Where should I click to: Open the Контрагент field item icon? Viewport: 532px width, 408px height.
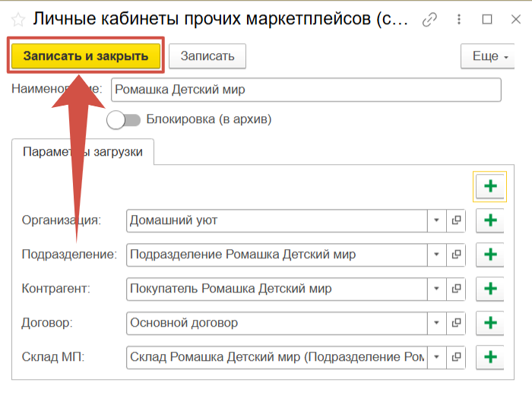point(457,289)
